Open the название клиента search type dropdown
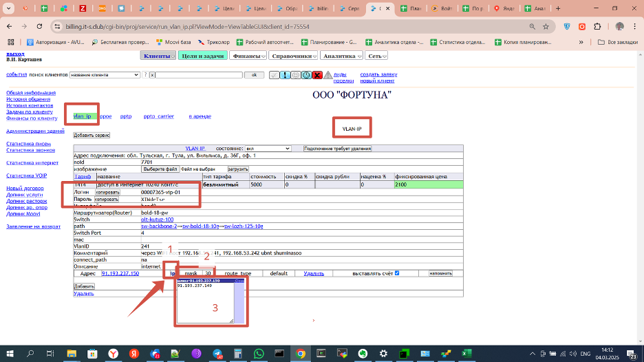This screenshot has width=644, height=362. coord(105,75)
